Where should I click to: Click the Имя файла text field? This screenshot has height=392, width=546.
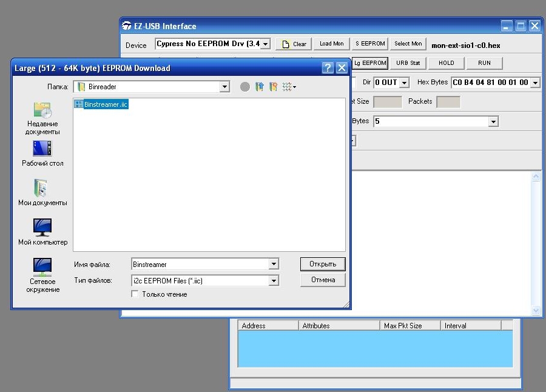point(200,264)
